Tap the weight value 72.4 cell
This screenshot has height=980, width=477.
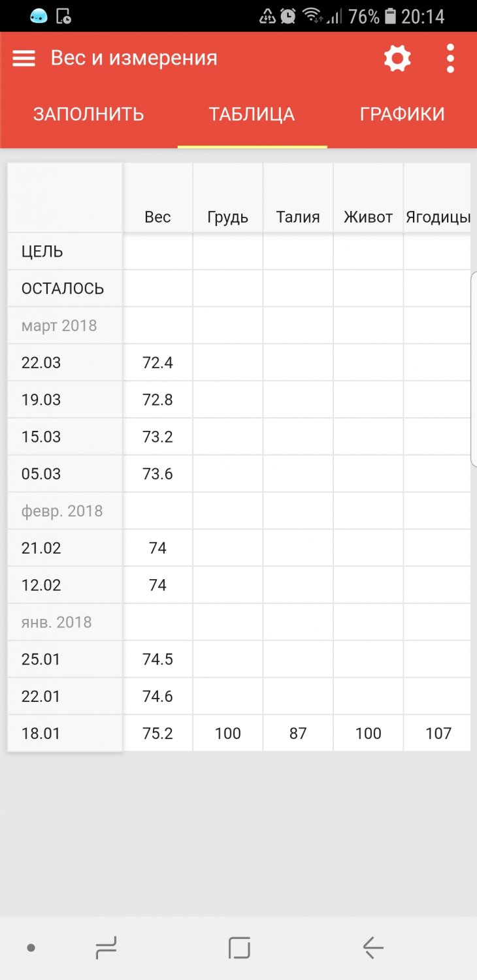point(157,362)
